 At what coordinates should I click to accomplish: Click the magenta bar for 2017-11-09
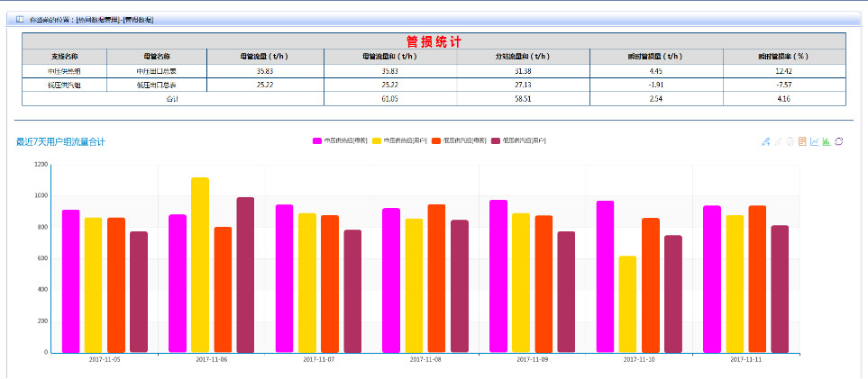(498, 275)
